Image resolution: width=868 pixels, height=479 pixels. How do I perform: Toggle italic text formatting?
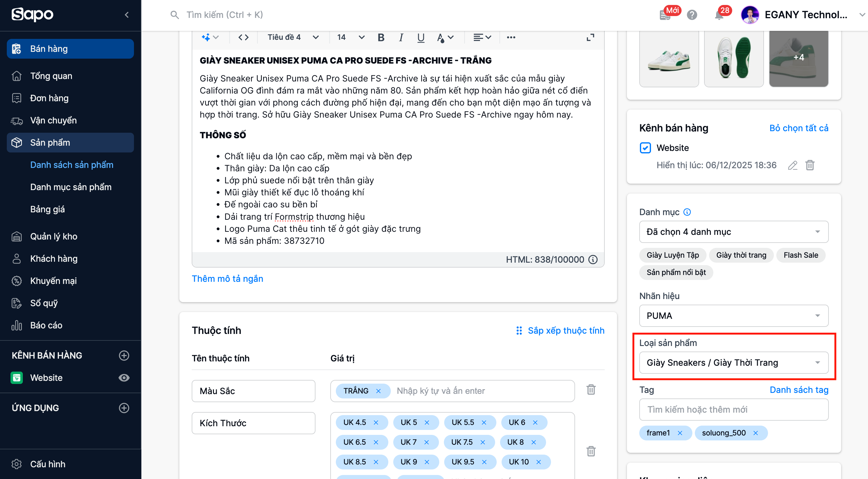point(401,37)
